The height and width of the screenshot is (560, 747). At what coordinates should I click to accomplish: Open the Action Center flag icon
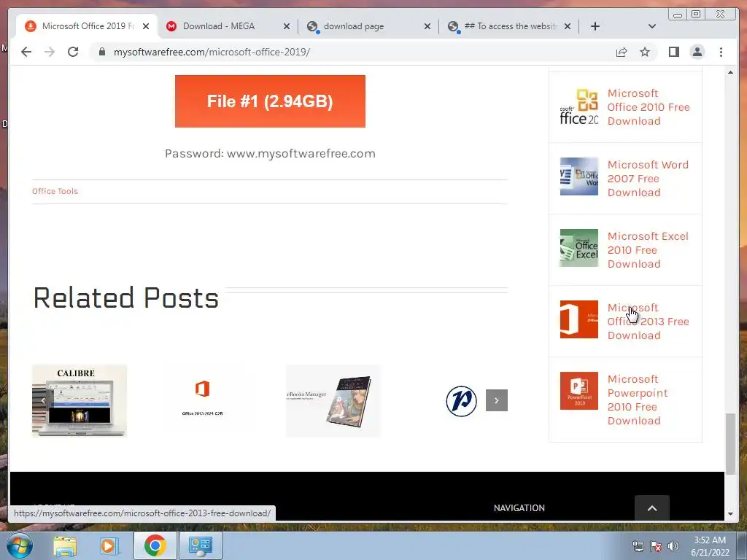coord(656,545)
